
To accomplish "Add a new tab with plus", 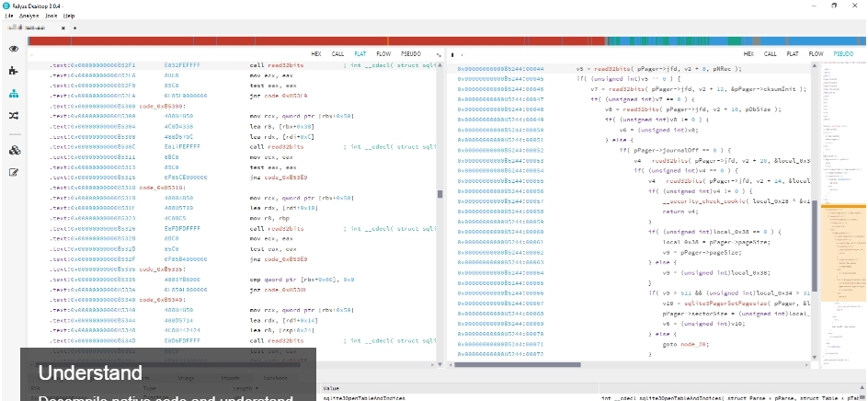I will [74, 28].
